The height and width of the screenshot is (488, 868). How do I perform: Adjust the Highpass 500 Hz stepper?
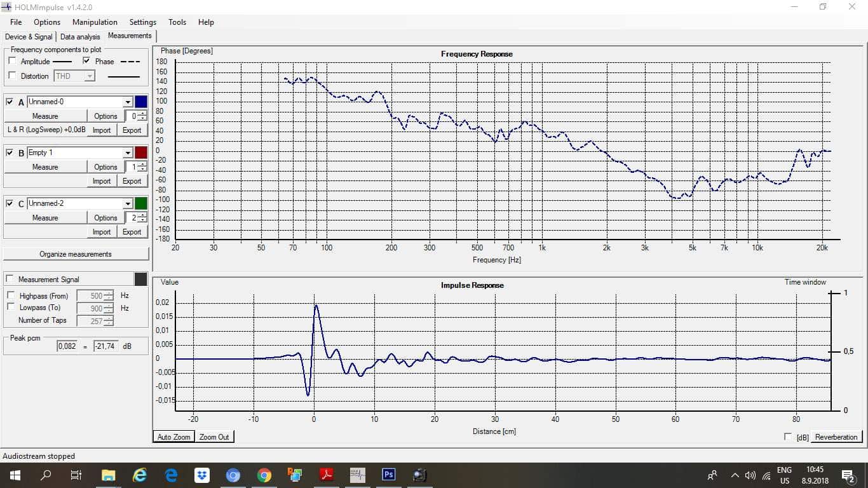109,295
